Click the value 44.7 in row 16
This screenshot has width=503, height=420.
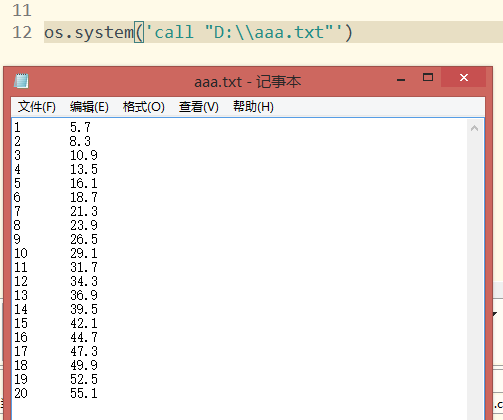[x=84, y=337]
